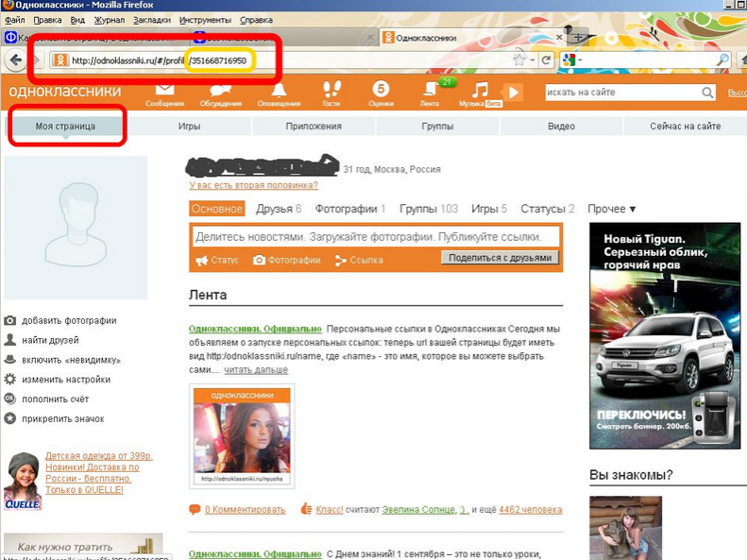
Task: Open the shared photo thumbnail in Лента
Action: point(242,436)
